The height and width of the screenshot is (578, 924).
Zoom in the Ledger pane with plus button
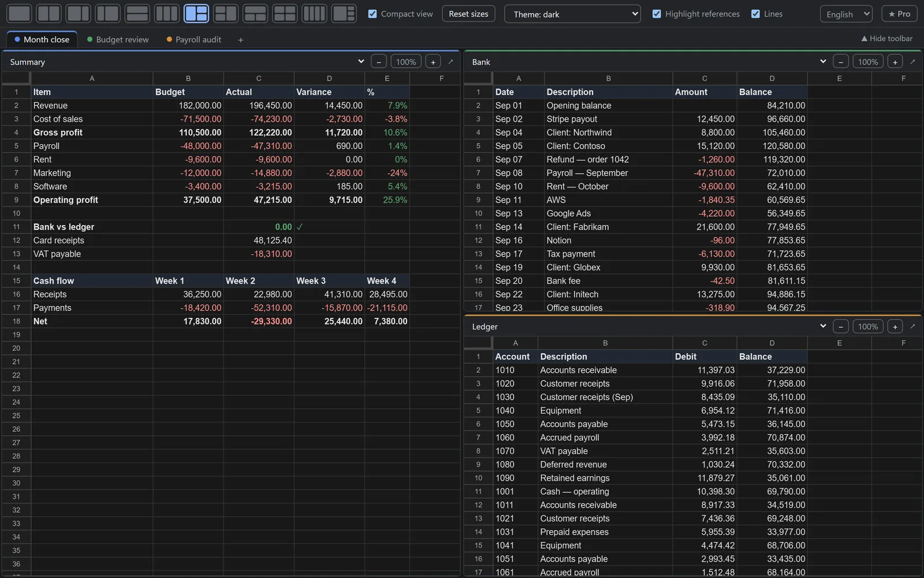tap(895, 326)
